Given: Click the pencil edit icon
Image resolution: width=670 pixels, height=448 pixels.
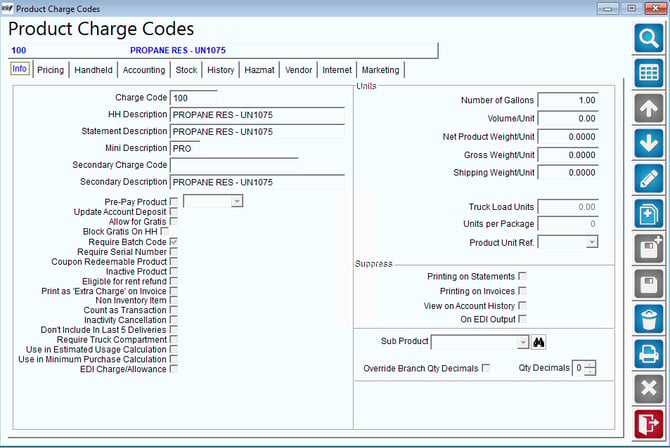Looking at the screenshot, I should [649, 178].
